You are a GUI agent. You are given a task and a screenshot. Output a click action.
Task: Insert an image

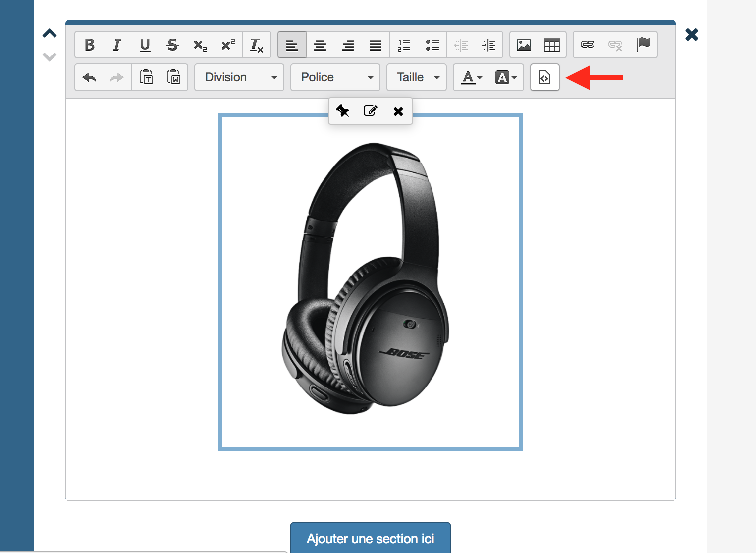[x=524, y=45]
